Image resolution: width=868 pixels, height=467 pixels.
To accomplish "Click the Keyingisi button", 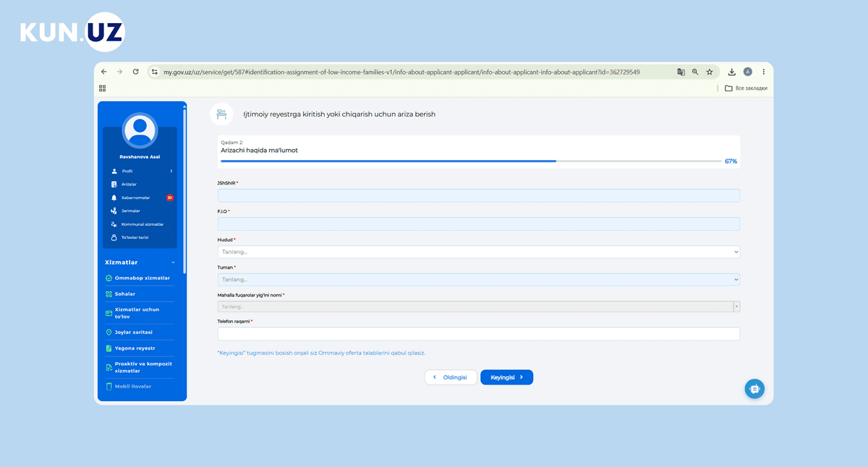I will (506, 377).
